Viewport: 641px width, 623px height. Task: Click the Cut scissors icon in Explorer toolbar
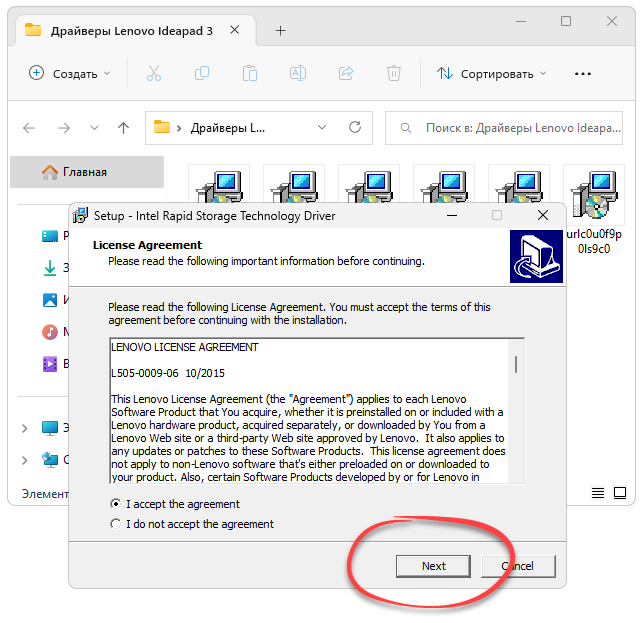pyautogui.click(x=154, y=74)
